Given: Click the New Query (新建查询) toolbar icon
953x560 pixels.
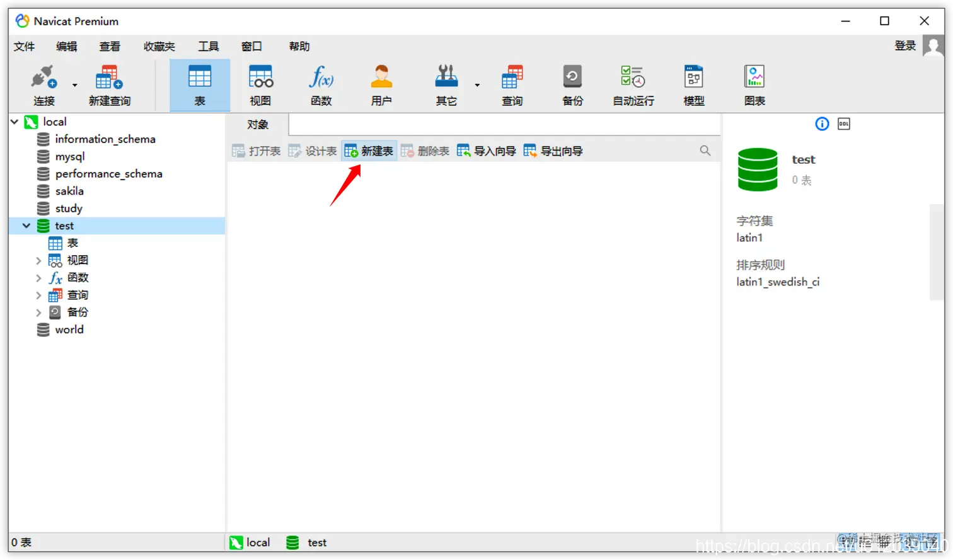Looking at the screenshot, I should (109, 77).
